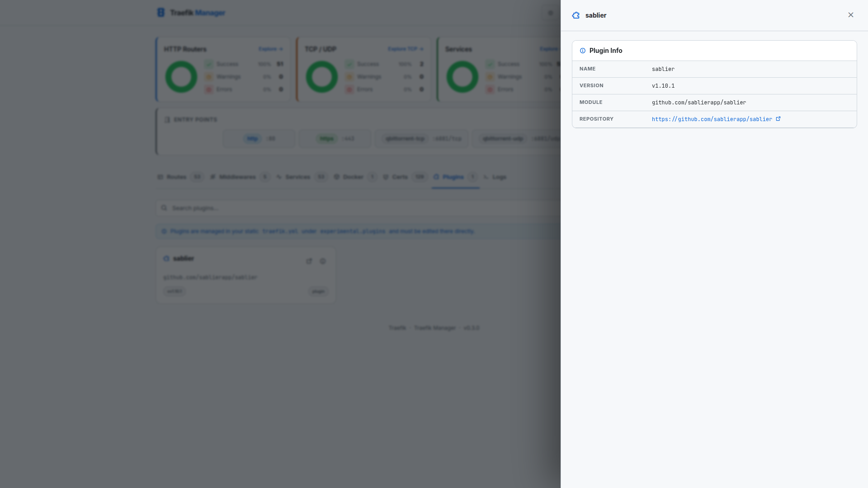Click the Docker whale icon
The height and width of the screenshot is (488, 868).
coord(336,177)
